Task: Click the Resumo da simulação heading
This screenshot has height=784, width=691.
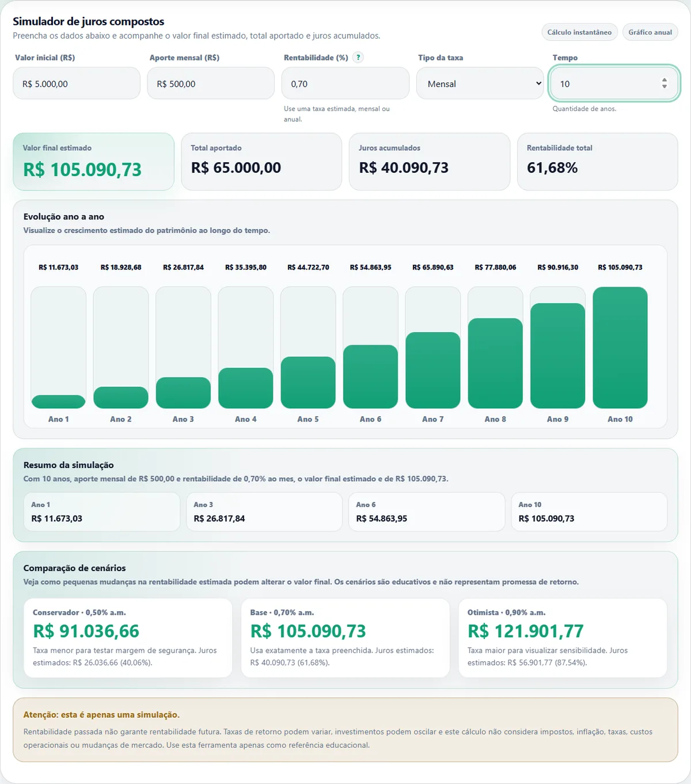Action: point(69,465)
